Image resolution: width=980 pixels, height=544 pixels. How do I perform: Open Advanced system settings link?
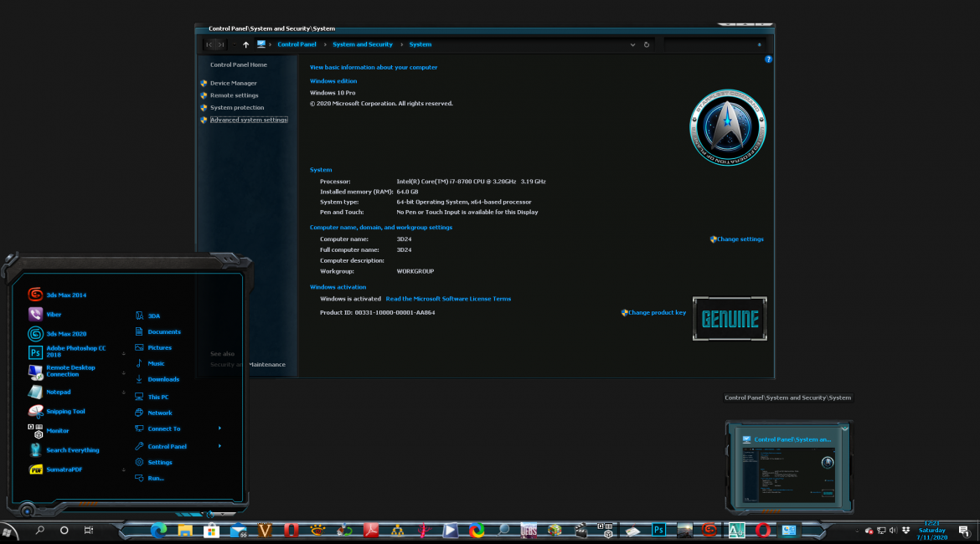[x=249, y=120]
